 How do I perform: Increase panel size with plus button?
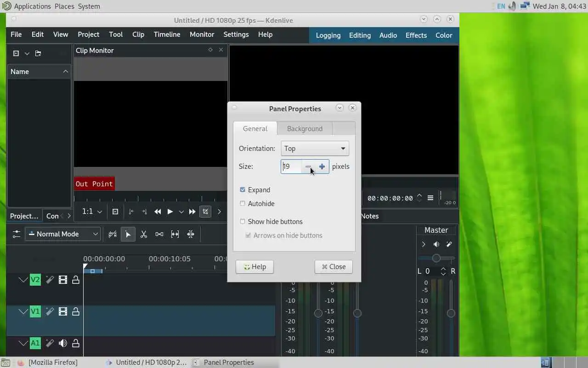[x=322, y=167]
